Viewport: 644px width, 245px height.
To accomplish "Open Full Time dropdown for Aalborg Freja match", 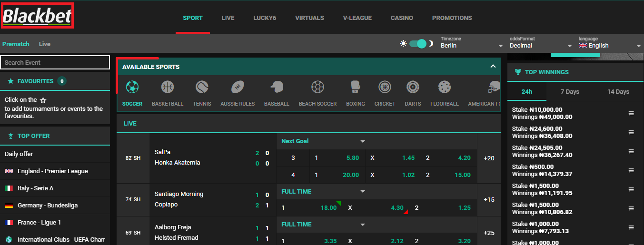I will click(324, 225).
